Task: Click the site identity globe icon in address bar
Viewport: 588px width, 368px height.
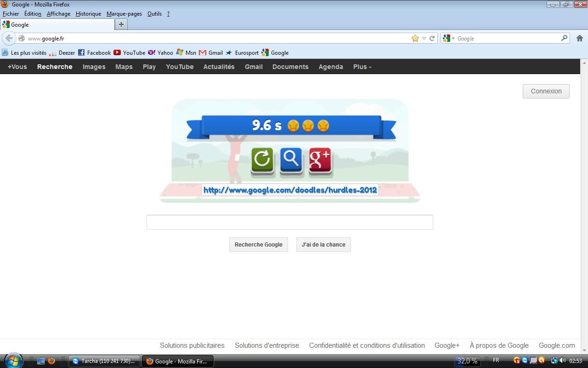Action: pos(22,39)
